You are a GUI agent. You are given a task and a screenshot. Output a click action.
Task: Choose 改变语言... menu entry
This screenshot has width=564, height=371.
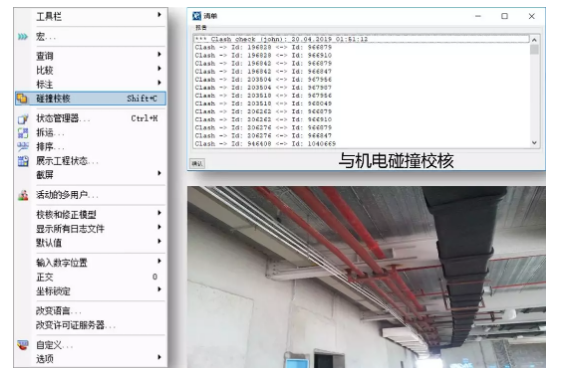(90, 311)
